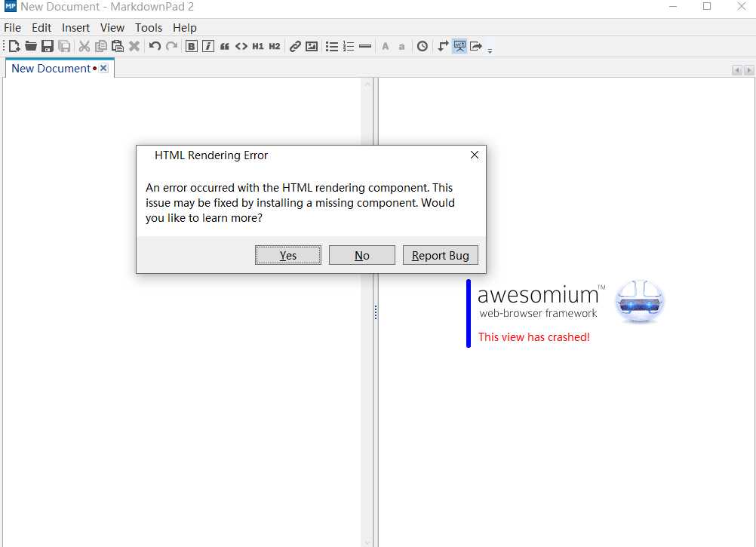Viewport: 756px width, 547px height.
Task: Insert a blockquote with quote icon
Action: [225, 46]
